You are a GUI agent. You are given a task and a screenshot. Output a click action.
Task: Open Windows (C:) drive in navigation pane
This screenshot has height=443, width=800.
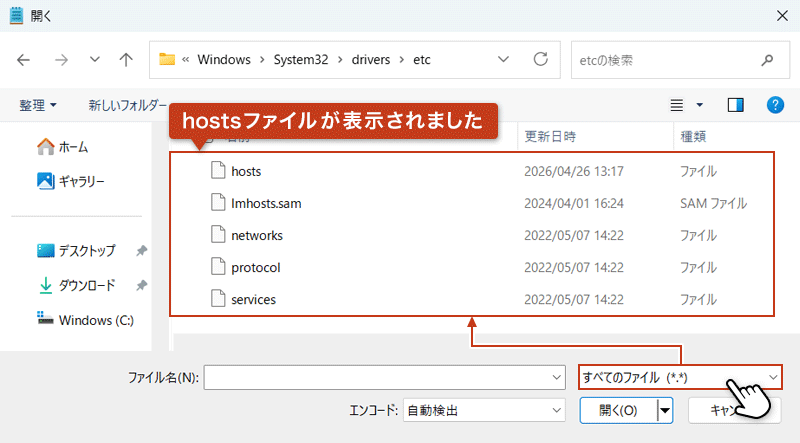tap(85, 320)
